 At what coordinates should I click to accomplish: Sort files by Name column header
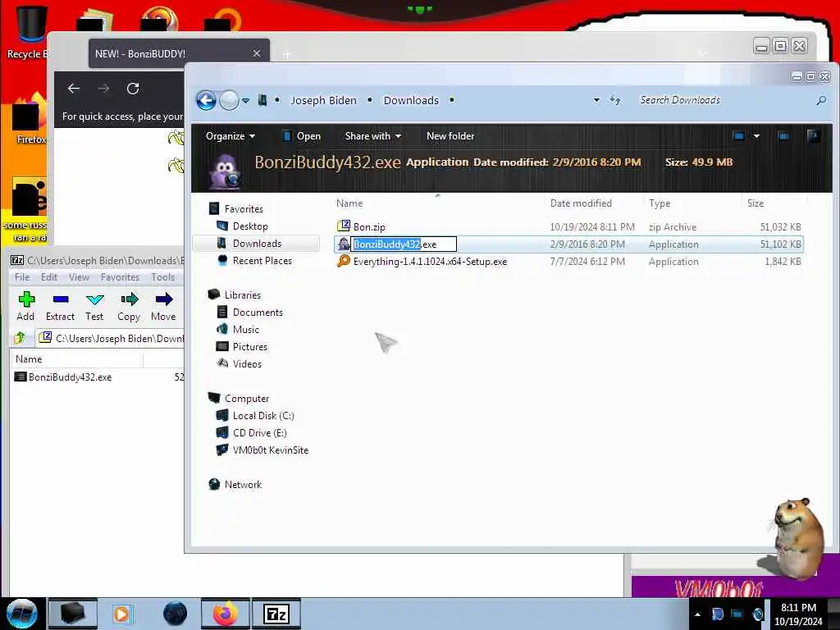(438, 203)
